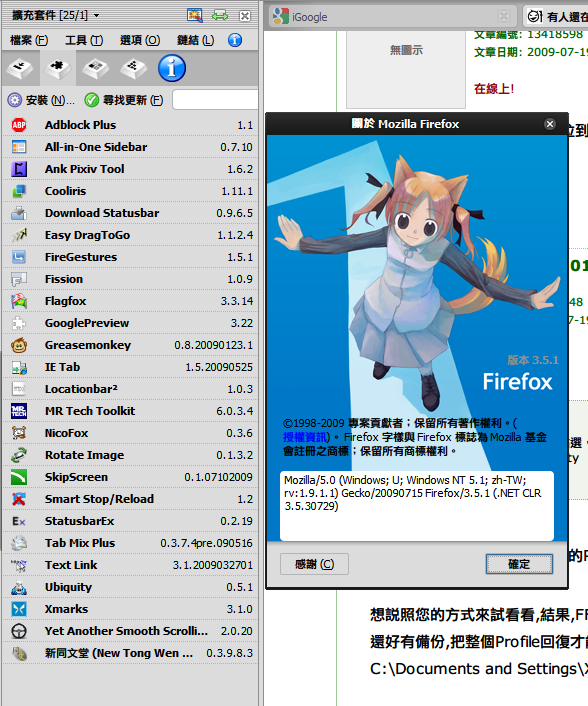
Task: Open the 工具 (T) menu
Action: click(84, 40)
